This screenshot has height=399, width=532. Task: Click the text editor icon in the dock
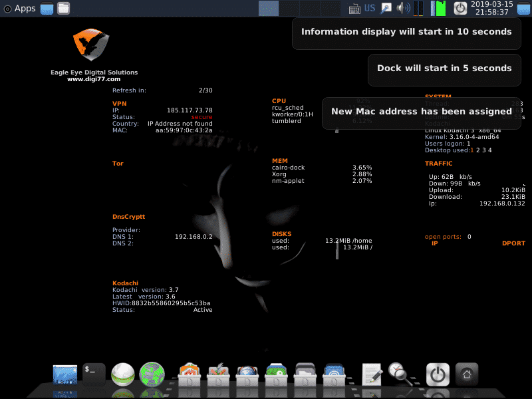[x=371, y=374]
